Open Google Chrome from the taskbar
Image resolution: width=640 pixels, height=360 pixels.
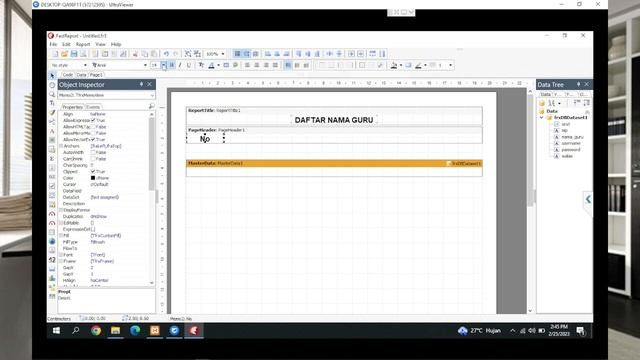[x=96, y=331]
